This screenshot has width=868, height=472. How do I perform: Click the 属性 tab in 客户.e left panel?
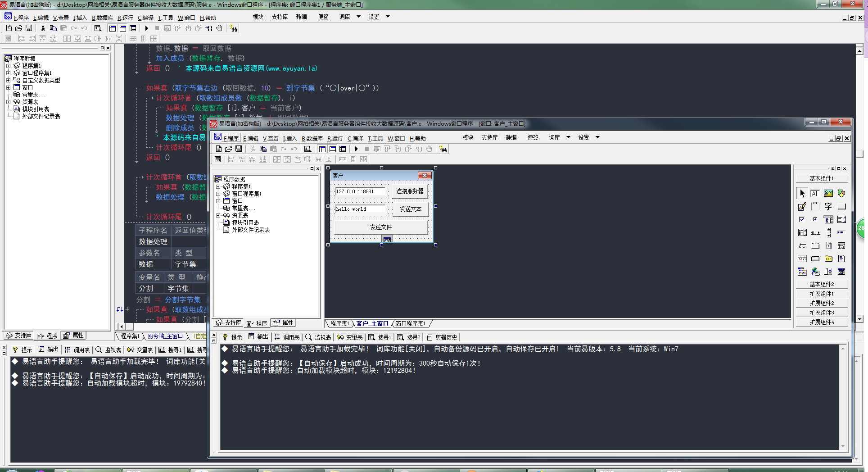[x=283, y=323]
